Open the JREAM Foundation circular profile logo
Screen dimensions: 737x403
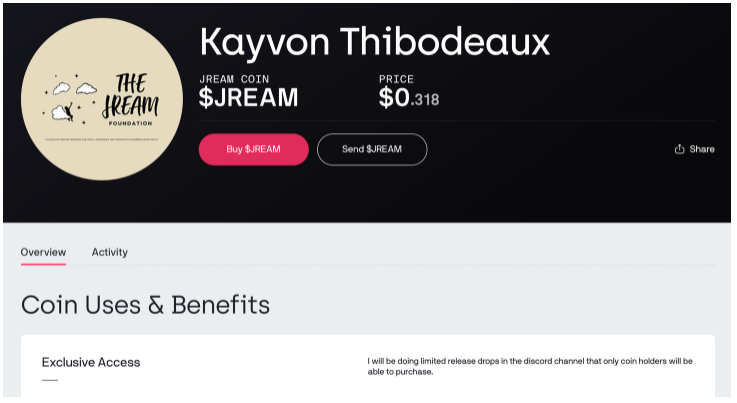tap(102, 99)
